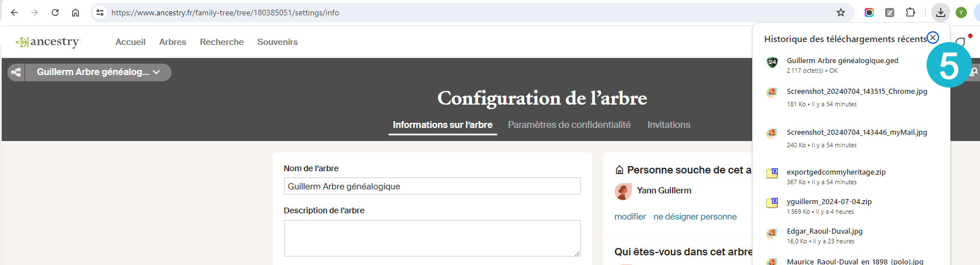Reload the page
Screen dimensions: 980x265
tap(55, 13)
